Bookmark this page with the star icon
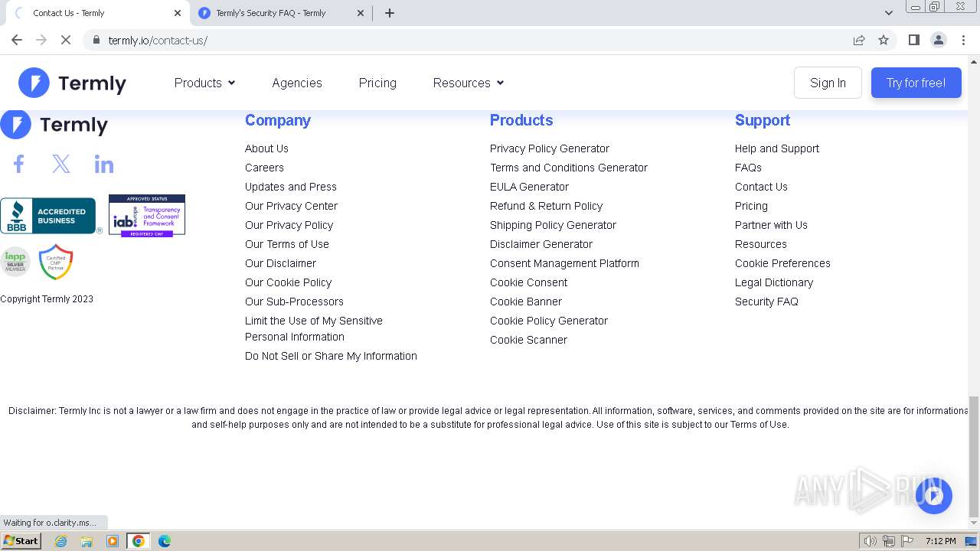 tap(884, 40)
